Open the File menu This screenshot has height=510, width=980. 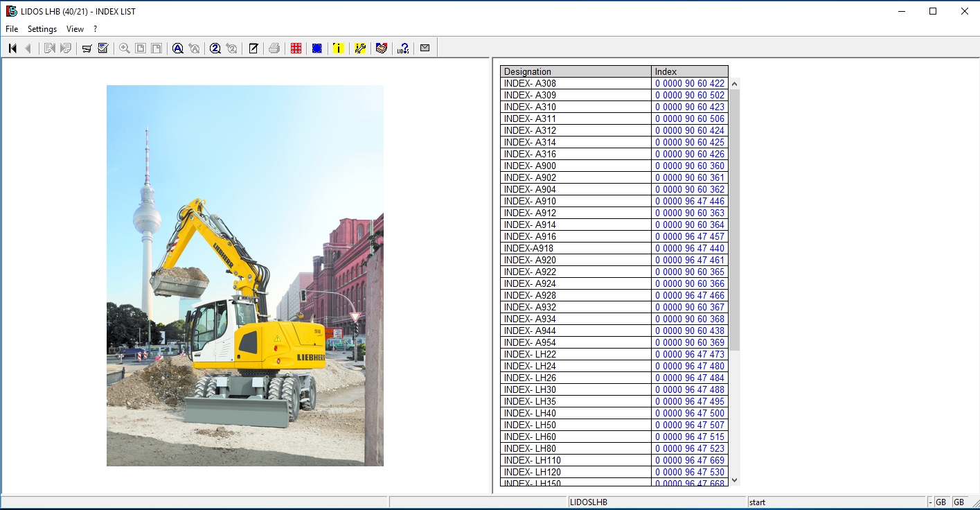pos(11,29)
